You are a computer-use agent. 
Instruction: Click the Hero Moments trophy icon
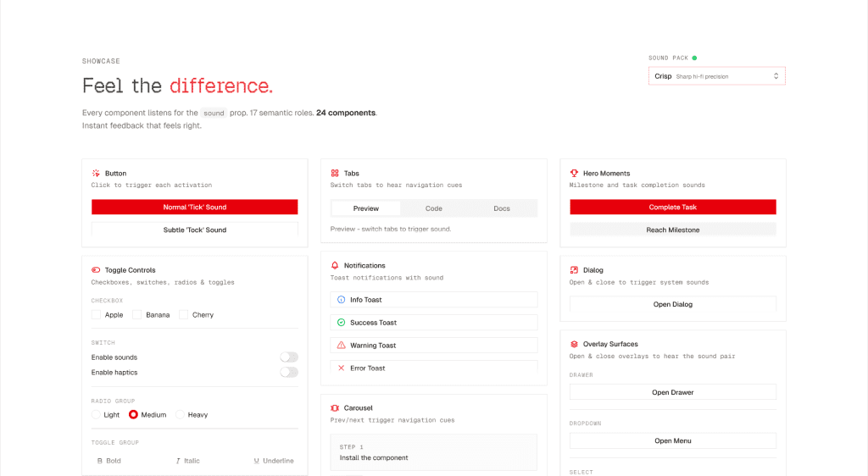pyautogui.click(x=574, y=173)
